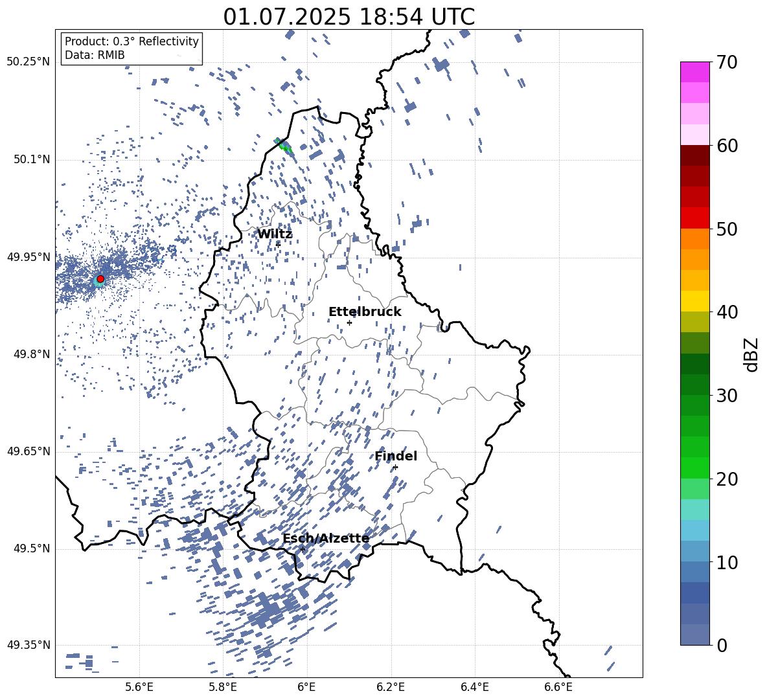Screen dimensions: 767x700
Task: Click the Wiltz station cross marker
Action: coord(278,244)
